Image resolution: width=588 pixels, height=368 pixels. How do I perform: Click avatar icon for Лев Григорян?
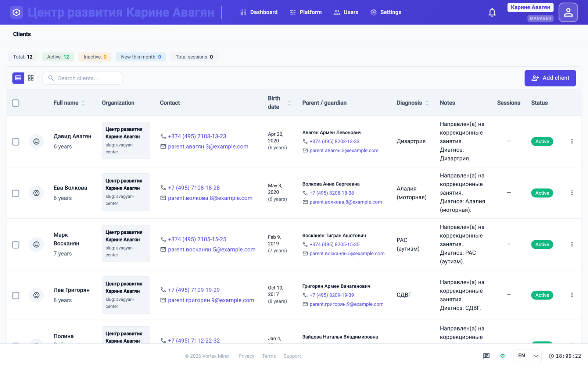36,295
